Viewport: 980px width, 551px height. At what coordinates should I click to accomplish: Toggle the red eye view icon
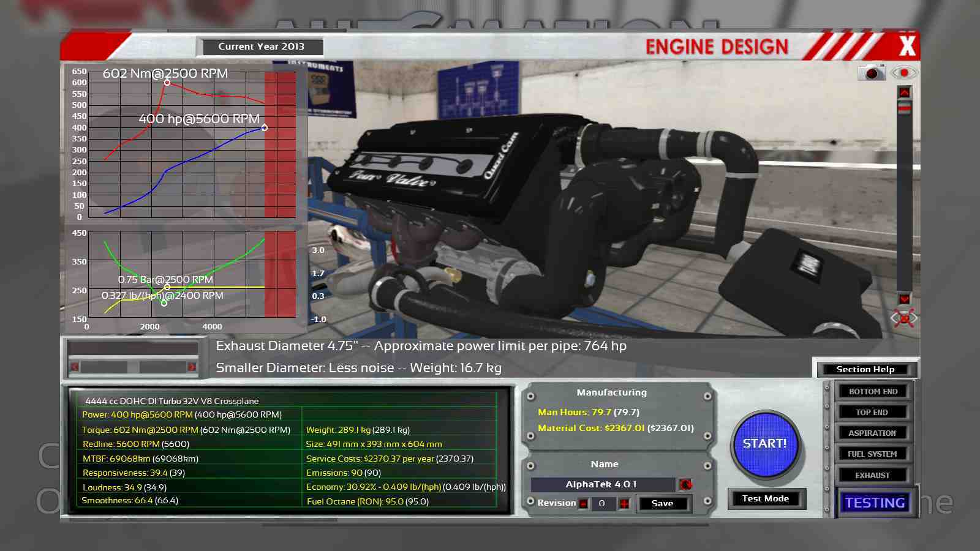pyautogui.click(x=904, y=73)
